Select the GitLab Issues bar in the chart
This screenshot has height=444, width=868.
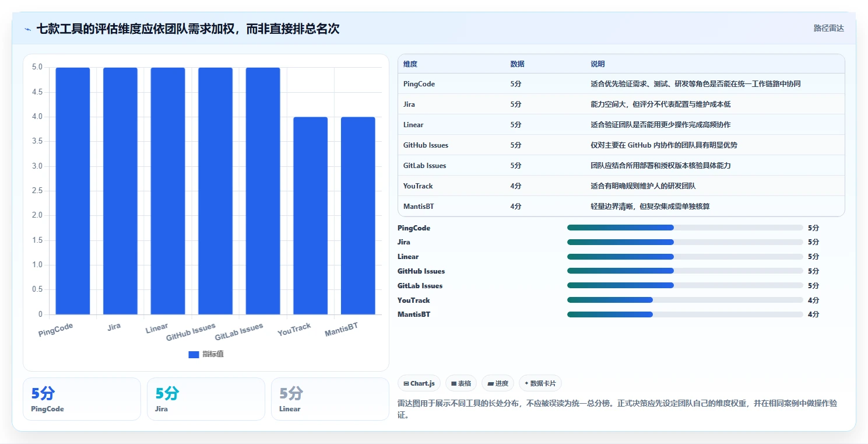[x=263, y=191]
